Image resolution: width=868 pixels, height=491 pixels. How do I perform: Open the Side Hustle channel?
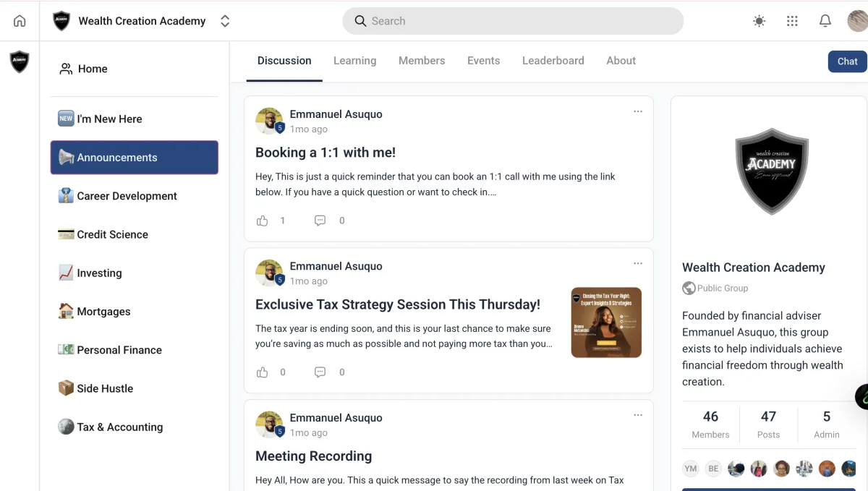[x=134, y=388]
